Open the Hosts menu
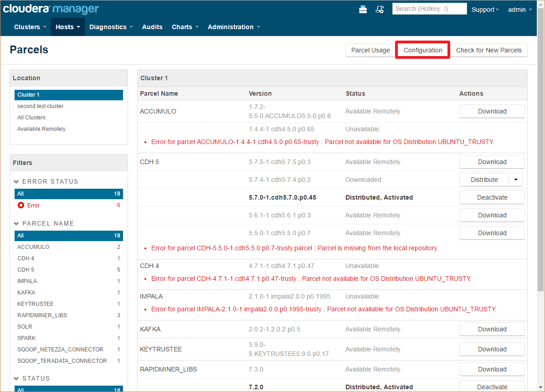545x392 pixels. coord(67,26)
